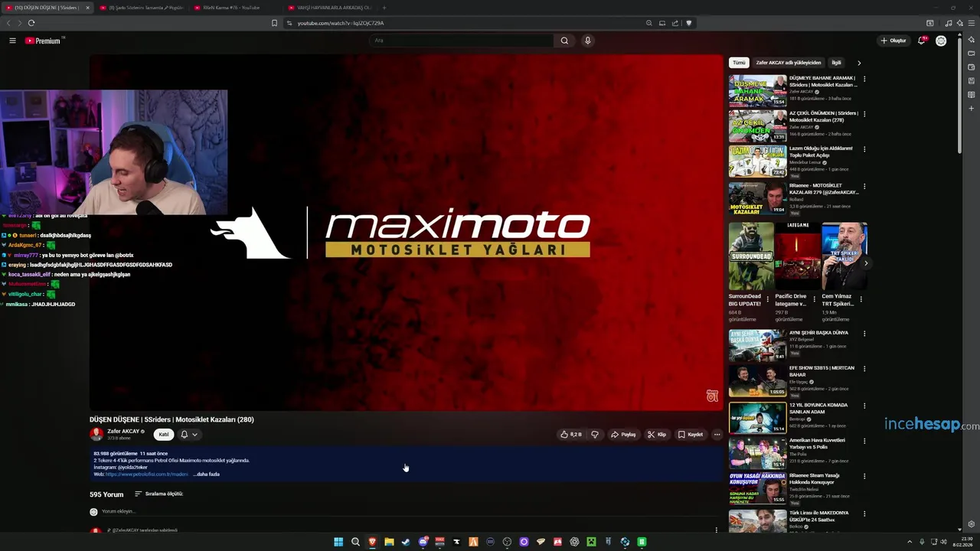The height and width of the screenshot is (551, 980).
Task: Click the YouTube search input field
Action: tap(461, 41)
